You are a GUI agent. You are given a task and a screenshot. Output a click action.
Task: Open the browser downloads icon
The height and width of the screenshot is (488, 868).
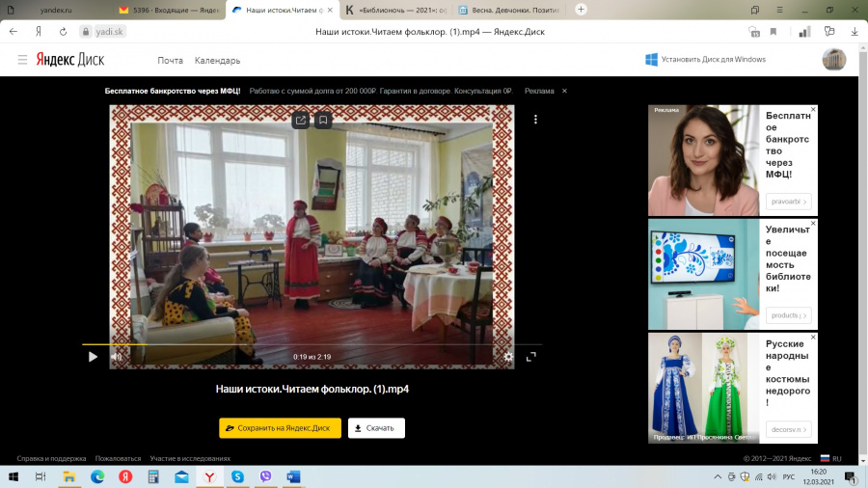point(854,32)
